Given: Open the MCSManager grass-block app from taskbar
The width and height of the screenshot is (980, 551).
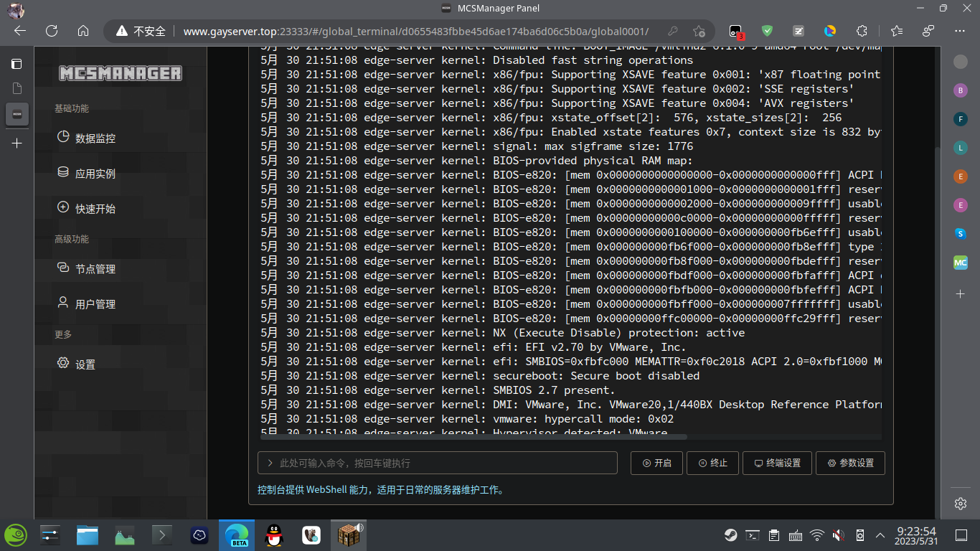Looking at the screenshot, I should tap(349, 535).
